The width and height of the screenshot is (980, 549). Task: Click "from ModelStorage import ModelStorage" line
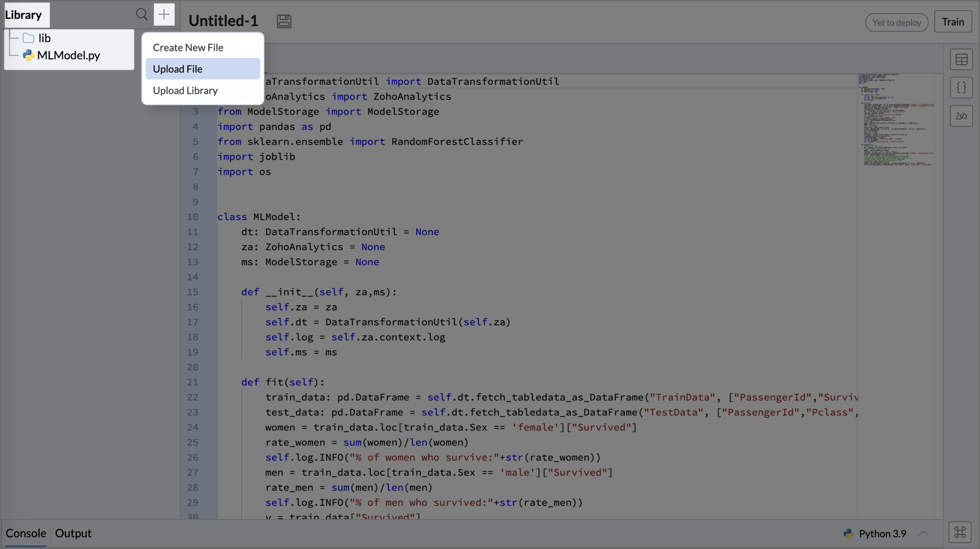click(x=329, y=112)
